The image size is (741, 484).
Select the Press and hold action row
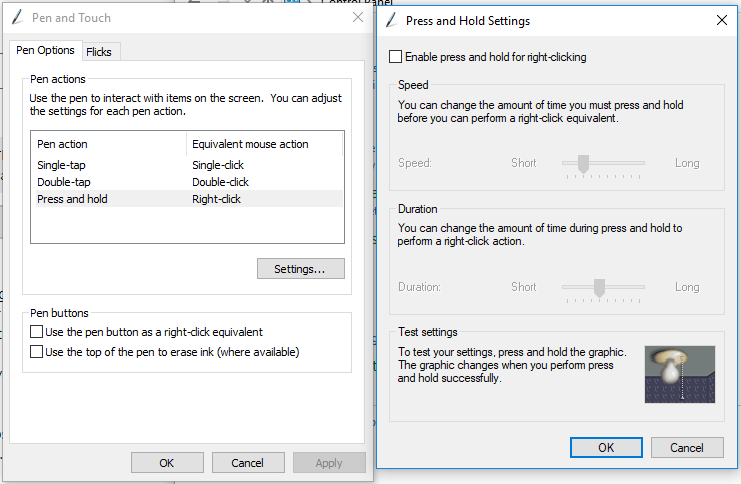(x=72, y=199)
